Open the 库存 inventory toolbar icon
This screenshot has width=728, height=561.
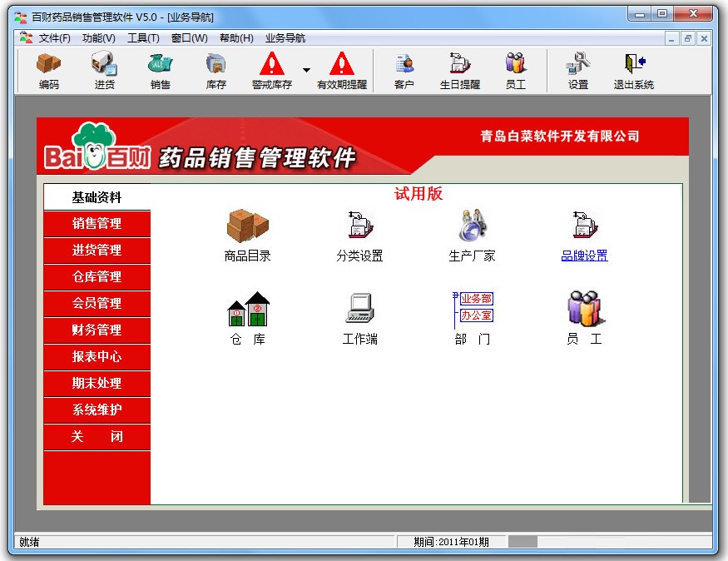[x=215, y=71]
